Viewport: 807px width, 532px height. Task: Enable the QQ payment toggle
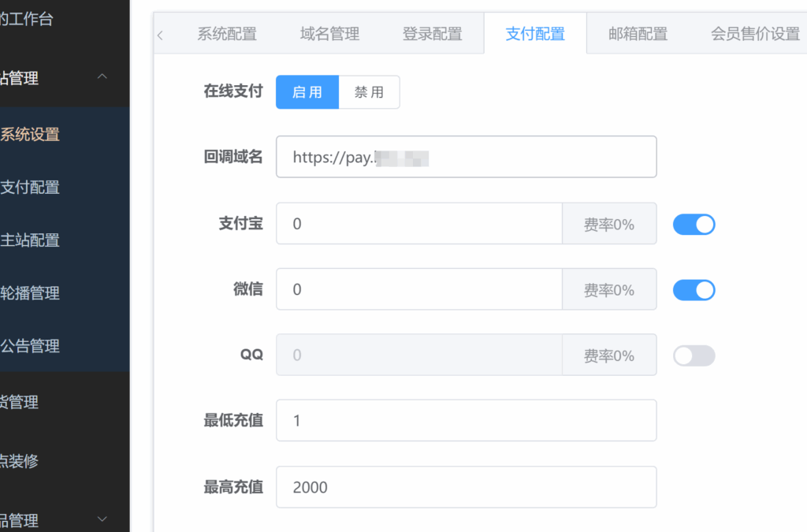694,355
